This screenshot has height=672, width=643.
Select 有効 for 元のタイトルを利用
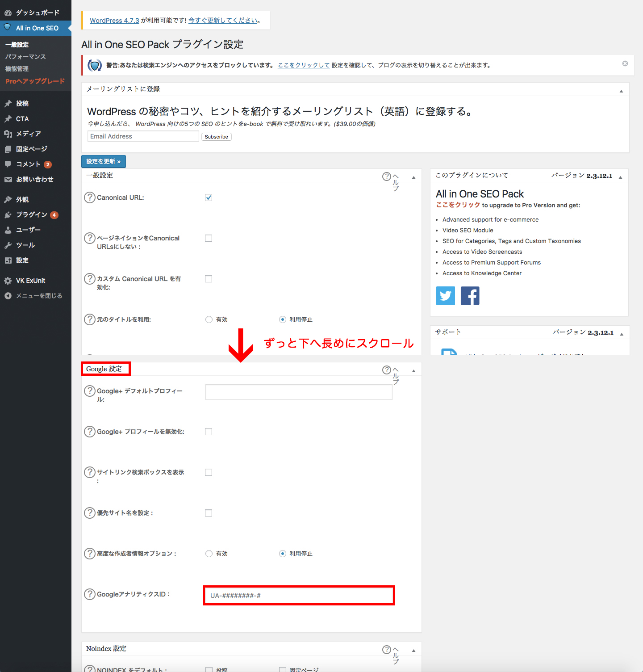209,319
